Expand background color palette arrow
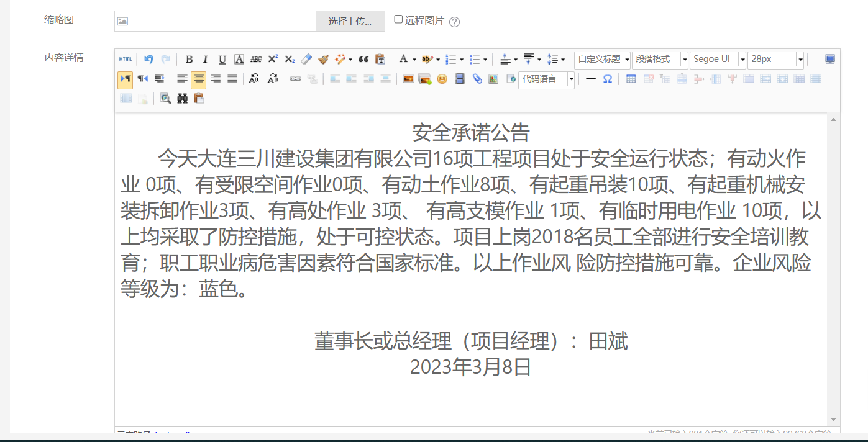This screenshot has width=868, height=442. coord(438,60)
